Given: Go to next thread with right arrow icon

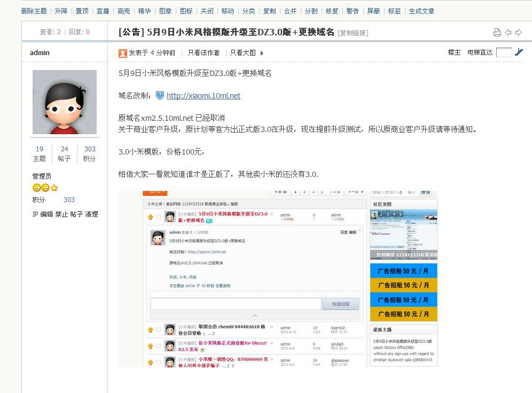Looking at the screenshot, I should point(519,32).
